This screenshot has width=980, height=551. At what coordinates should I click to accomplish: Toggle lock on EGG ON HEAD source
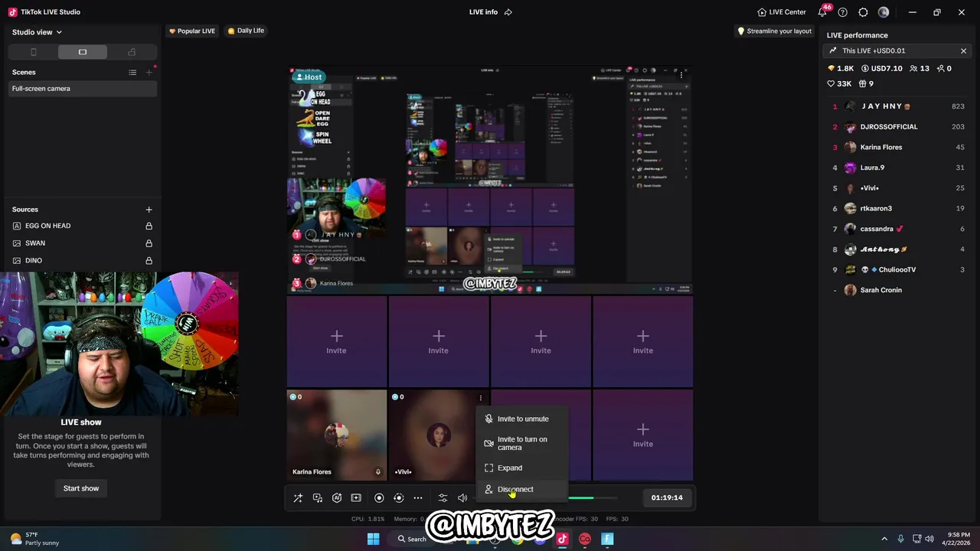point(149,226)
